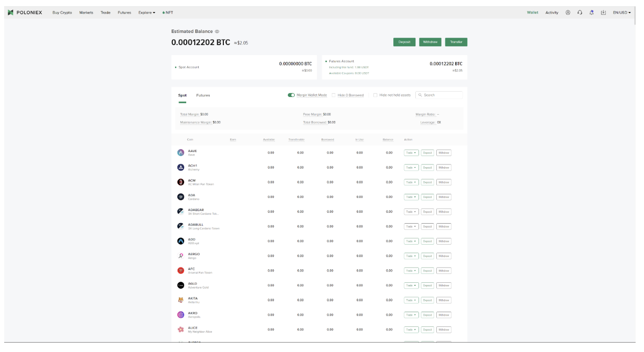This screenshot has height=352, width=644.
Task: Click the Available column header
Action: click(269, 139)
